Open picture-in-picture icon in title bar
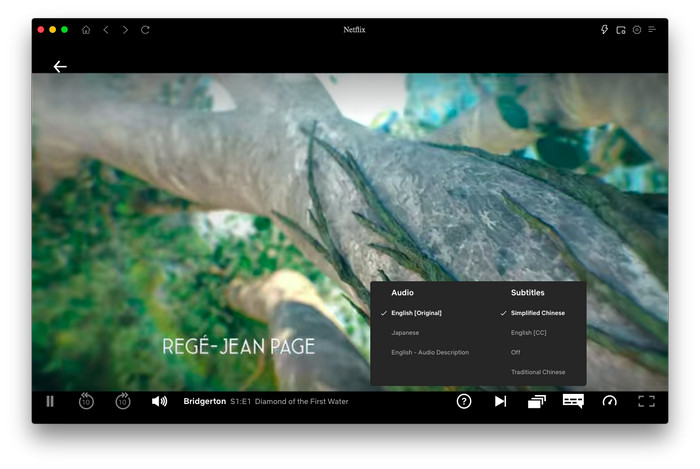Screen dimensions: 700x469 [621, 30]
